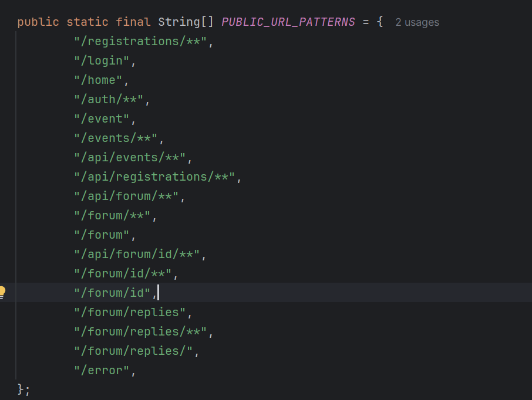This screenshot has width=532, height=400.
Task: Click the "/home" string literal
Action: (x=98, y=80)
